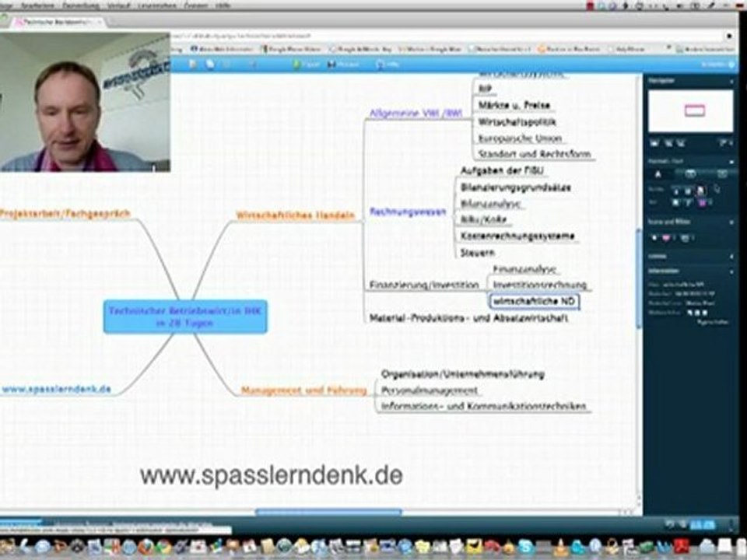Screen dimensions: 747x560
Task: Select the Organisation/Unternehmensführung node
Action: coord(462,374)
